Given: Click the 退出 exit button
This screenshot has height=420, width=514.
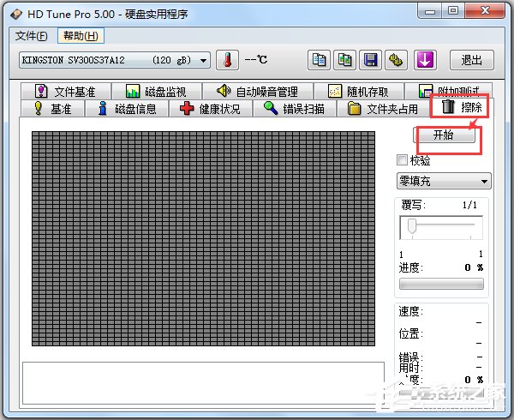Looking at the screenshot, I should (472, 60).
